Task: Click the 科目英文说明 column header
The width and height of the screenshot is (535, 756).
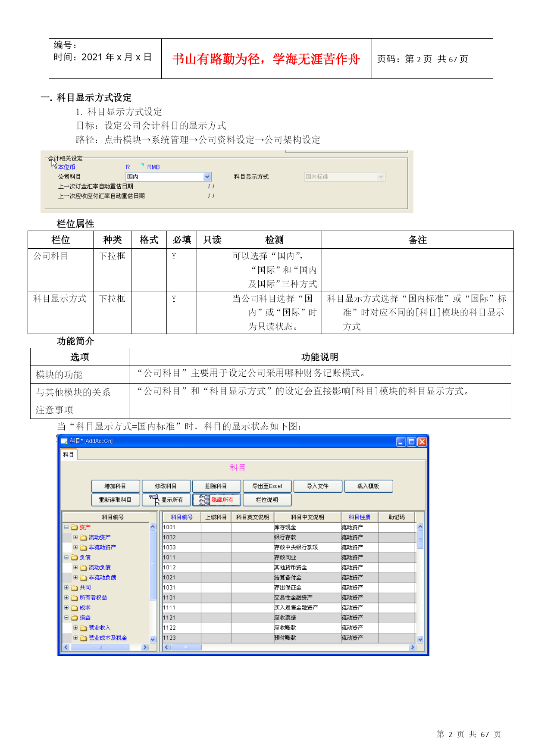Action: (x=253, y=517)
